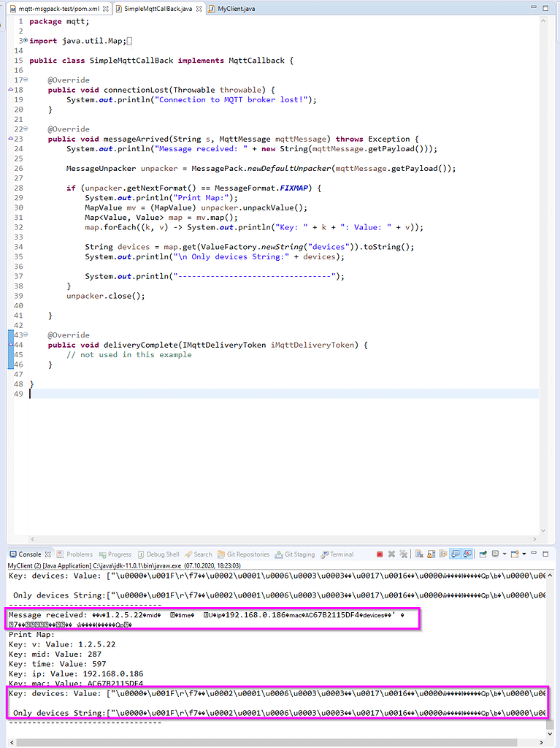Click FIXMAP constant on line 28
This screenshot has width=560, height=748.
tap(294, 188)
